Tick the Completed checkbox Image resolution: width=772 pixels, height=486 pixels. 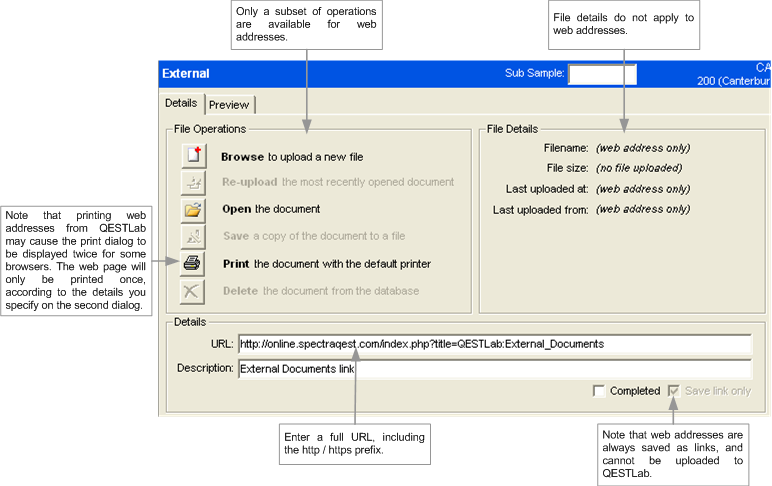599,391
